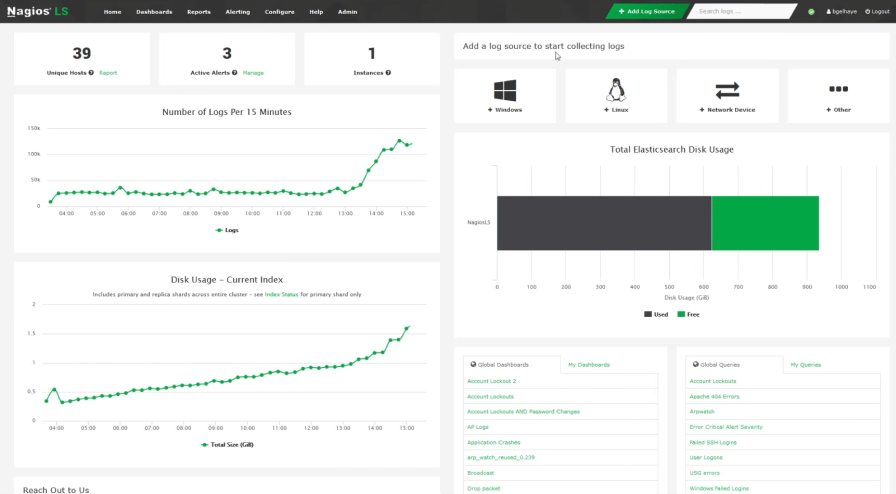Screen dimensions: 896x494
Task: Switch to the My Dashboards tab
Action: pyautogui.click(x=589, y=365)
